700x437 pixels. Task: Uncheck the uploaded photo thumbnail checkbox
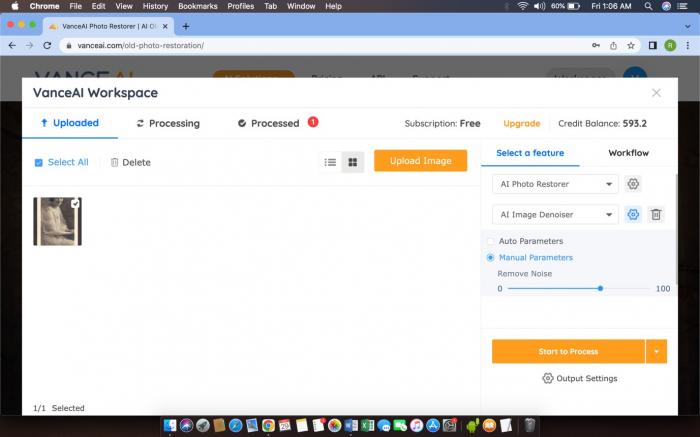coord(75,204)
